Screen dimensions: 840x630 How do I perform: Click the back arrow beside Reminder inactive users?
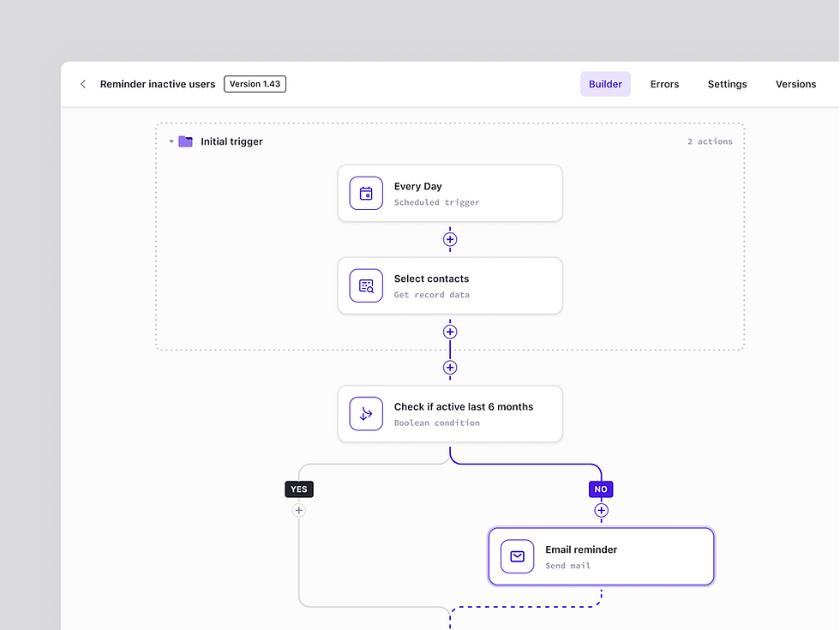coord(83,84)
